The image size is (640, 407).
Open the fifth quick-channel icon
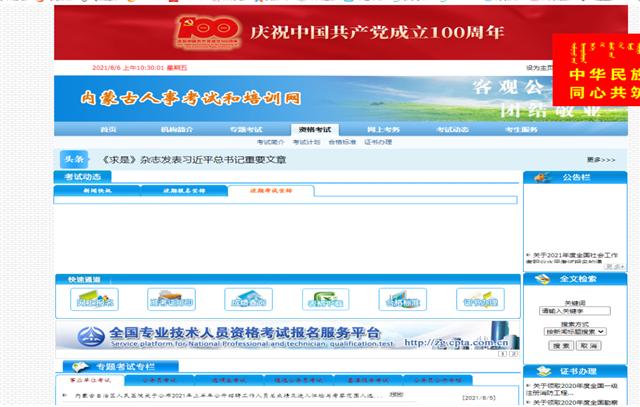click(x=400, y=299)
